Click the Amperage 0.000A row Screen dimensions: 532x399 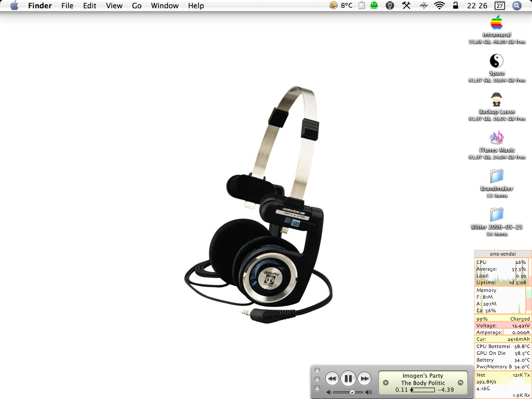503,332
